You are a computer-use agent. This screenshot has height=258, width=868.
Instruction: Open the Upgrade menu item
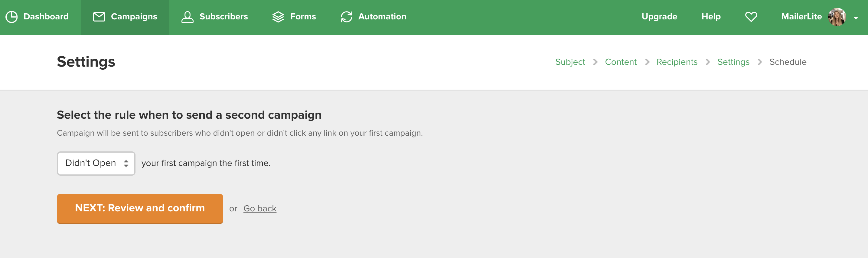pyautogui.click(x=659, y=17)
